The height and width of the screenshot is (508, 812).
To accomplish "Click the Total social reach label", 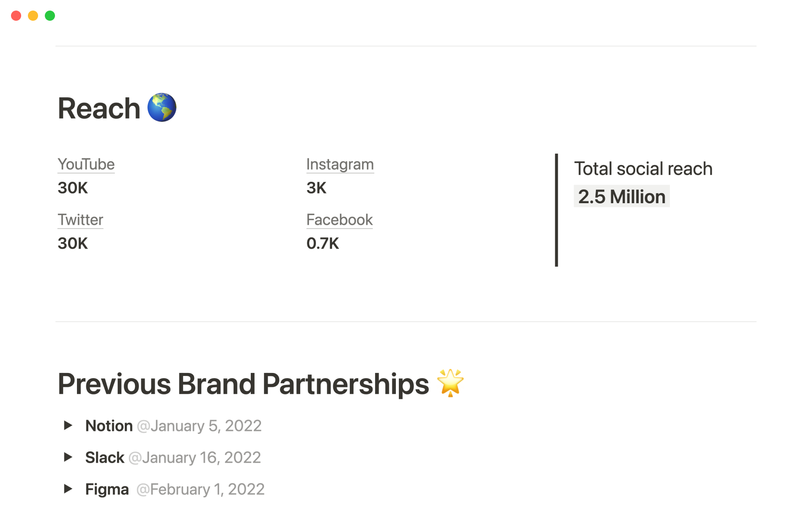I will pyautogui.click(x=643, y=168).
